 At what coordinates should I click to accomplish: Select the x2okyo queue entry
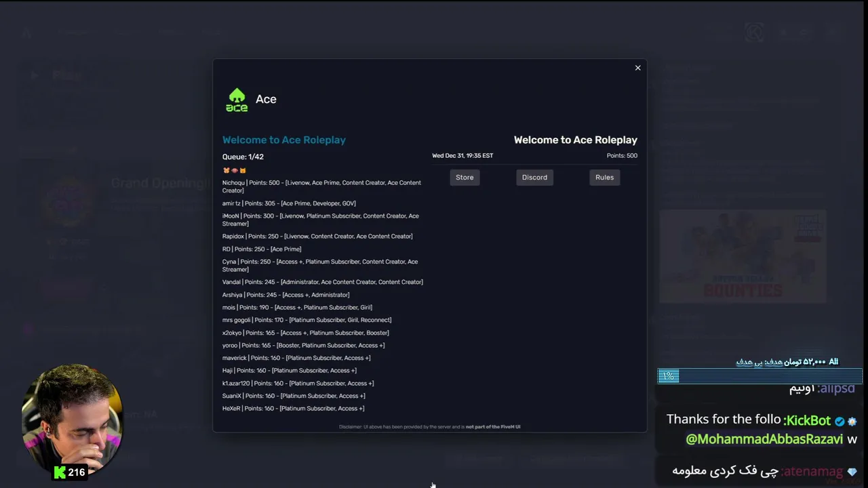pos(306,333)
